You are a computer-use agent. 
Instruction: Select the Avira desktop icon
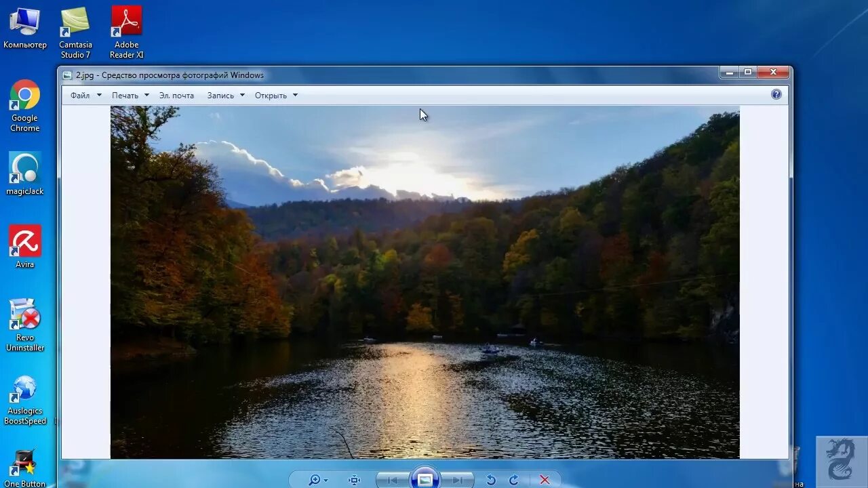coord(25,247)
